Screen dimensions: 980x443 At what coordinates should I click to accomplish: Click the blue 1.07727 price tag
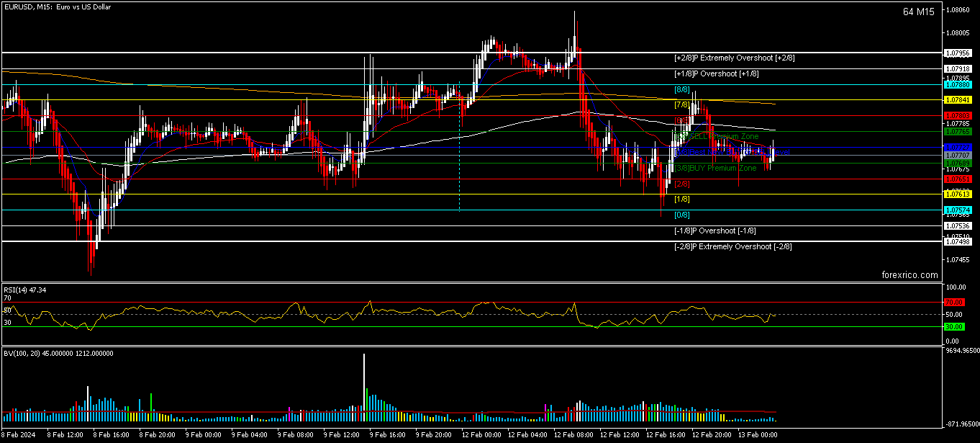click(x=959, y=148)
